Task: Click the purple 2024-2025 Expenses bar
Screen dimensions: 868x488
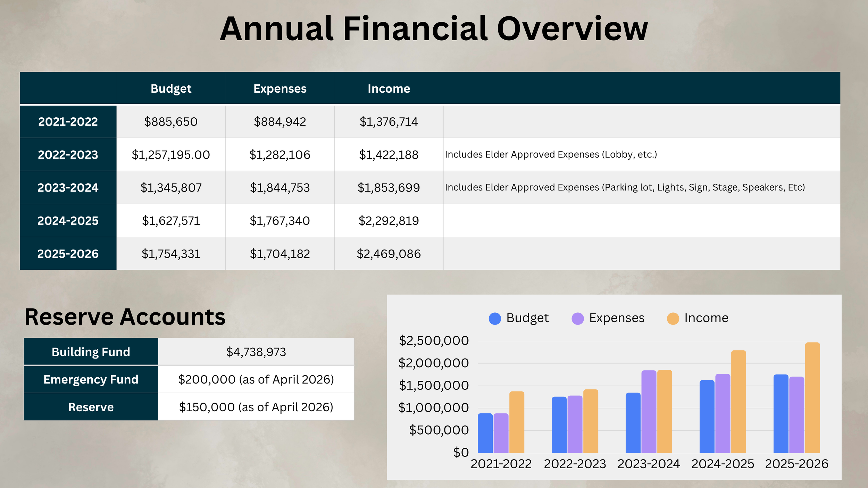Action: 723,413
